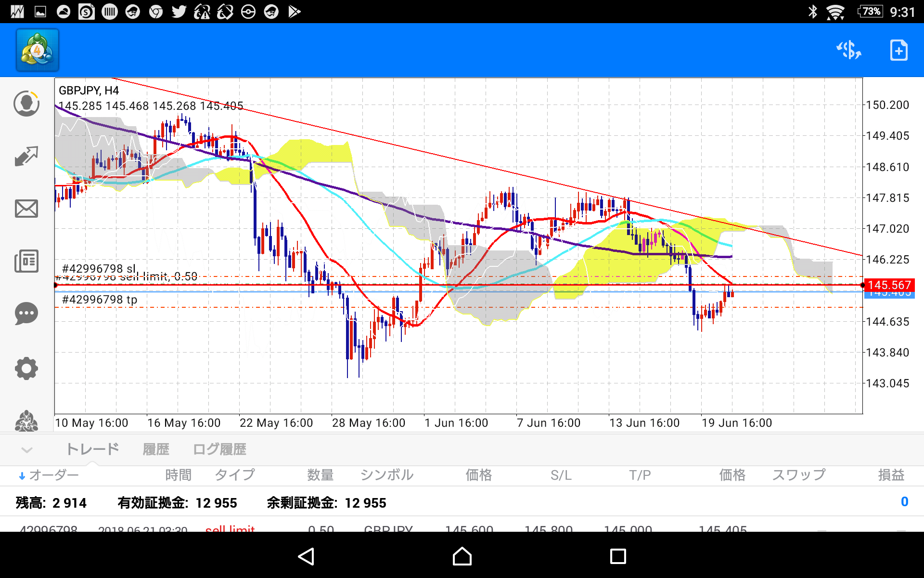Open the chat bubble icon
The image size is (924, 578).
pos(26,314)
